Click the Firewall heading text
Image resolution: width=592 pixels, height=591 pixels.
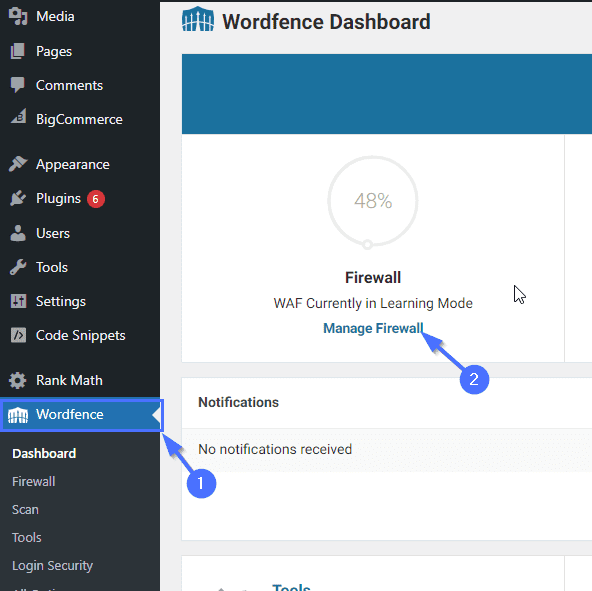click(373, 278)
